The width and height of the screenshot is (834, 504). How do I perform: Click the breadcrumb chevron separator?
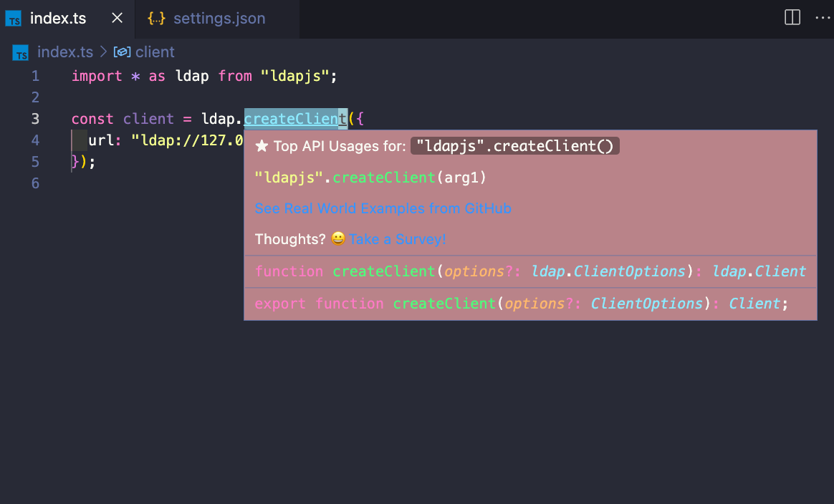coord(103,52)
